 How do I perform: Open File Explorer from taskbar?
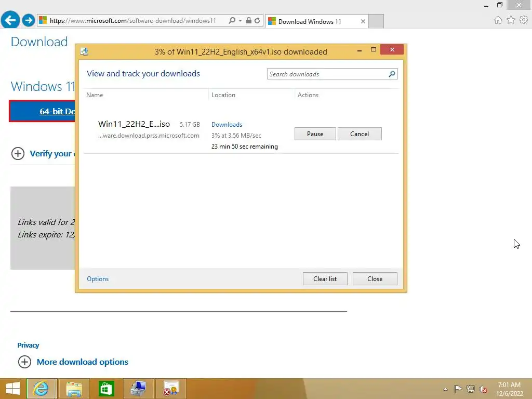pyautogui.click(x=74, y=389)
